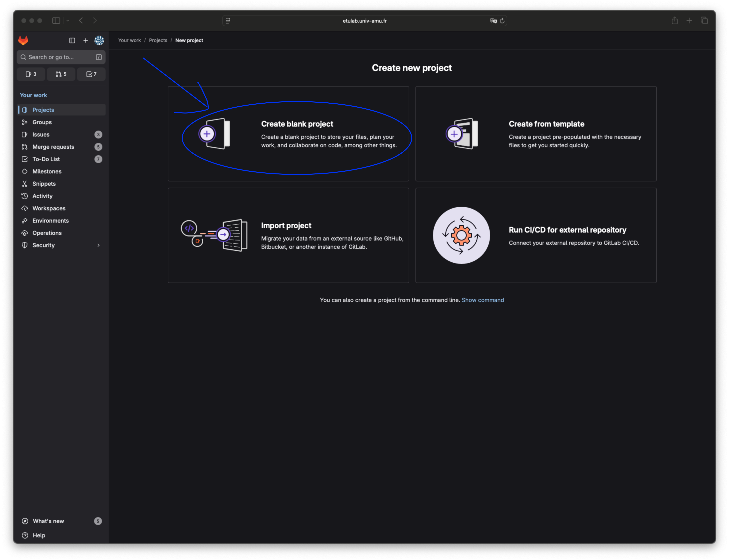Click the plus create-new icon
The width and height of the screenshot is (729, 560).
86,40
